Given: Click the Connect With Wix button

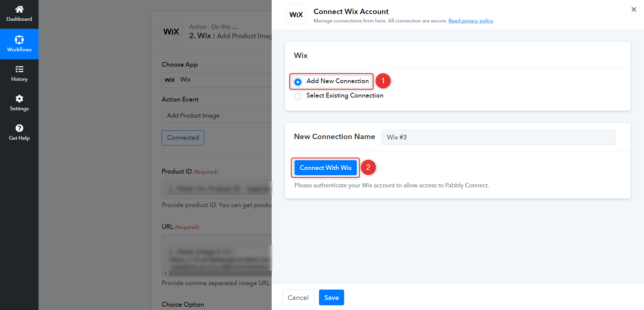Looking at the screenshot, I should [325, 168].
